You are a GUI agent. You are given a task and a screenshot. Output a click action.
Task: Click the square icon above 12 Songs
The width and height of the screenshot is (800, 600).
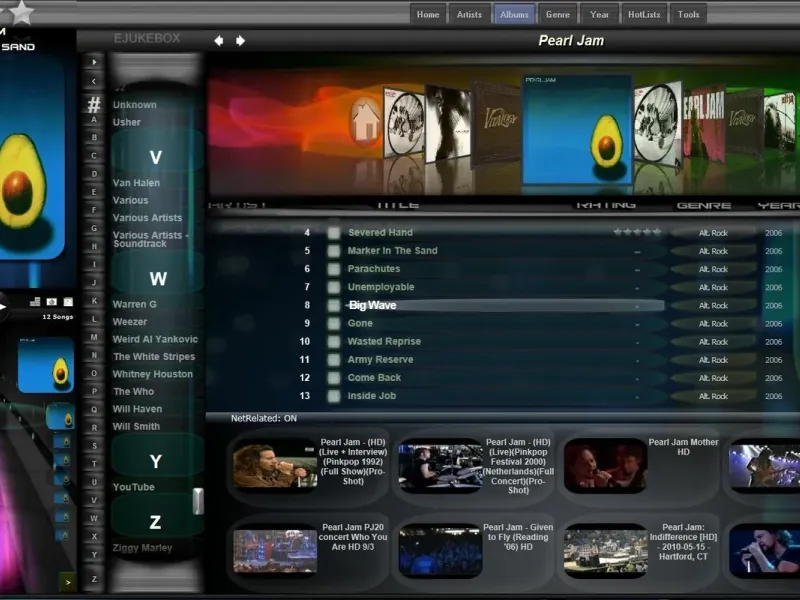68,302
